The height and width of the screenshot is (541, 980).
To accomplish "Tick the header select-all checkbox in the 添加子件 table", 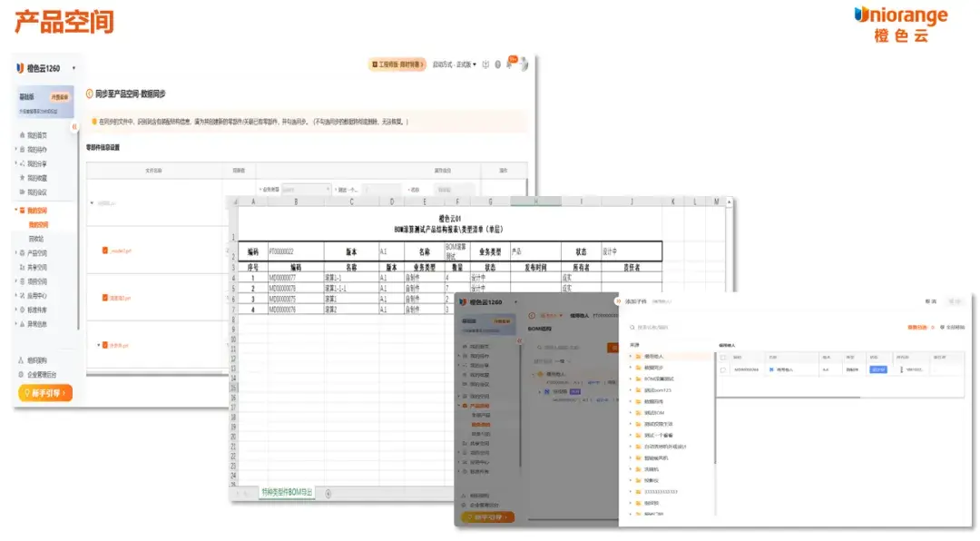I will click(723, 358).
